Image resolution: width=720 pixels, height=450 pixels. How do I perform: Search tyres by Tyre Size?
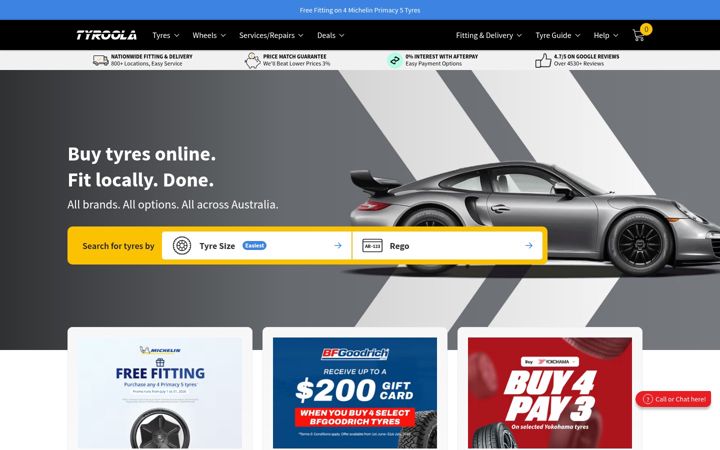point(257,246)
